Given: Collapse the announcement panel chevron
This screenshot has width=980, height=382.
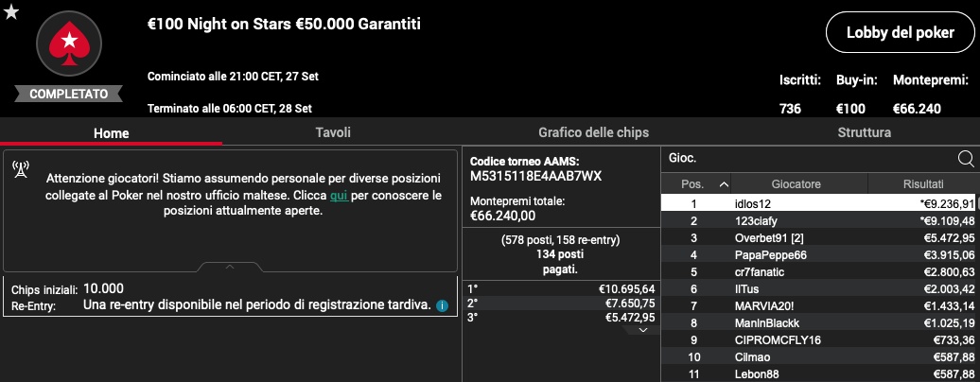Looking at the screenshot, I should pos(230,267).
